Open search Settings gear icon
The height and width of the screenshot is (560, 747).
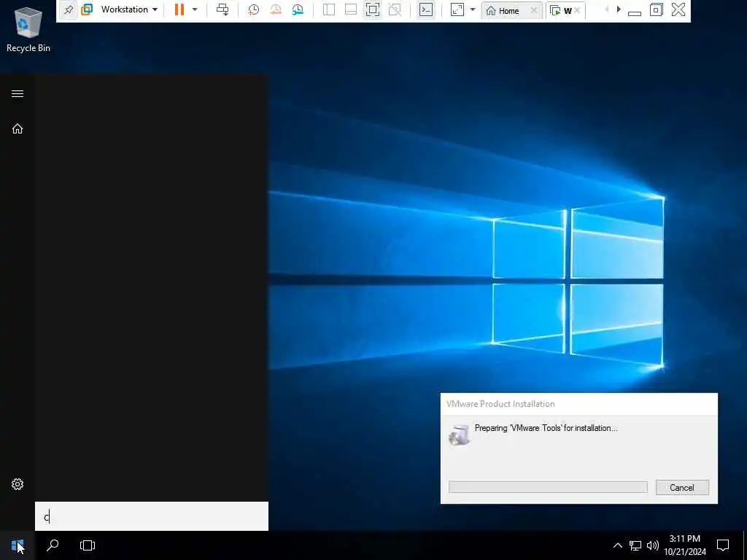pyautogui.click(x=18, y=484)
